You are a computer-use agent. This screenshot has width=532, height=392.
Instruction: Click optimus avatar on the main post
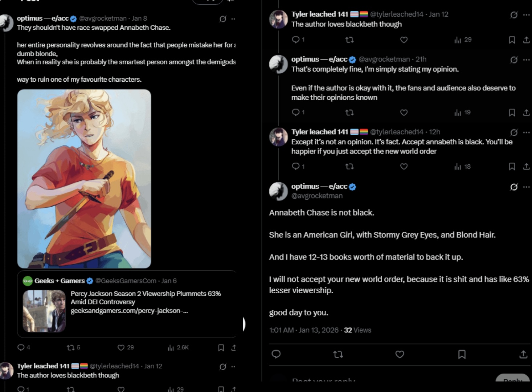[x=278, y=191]
